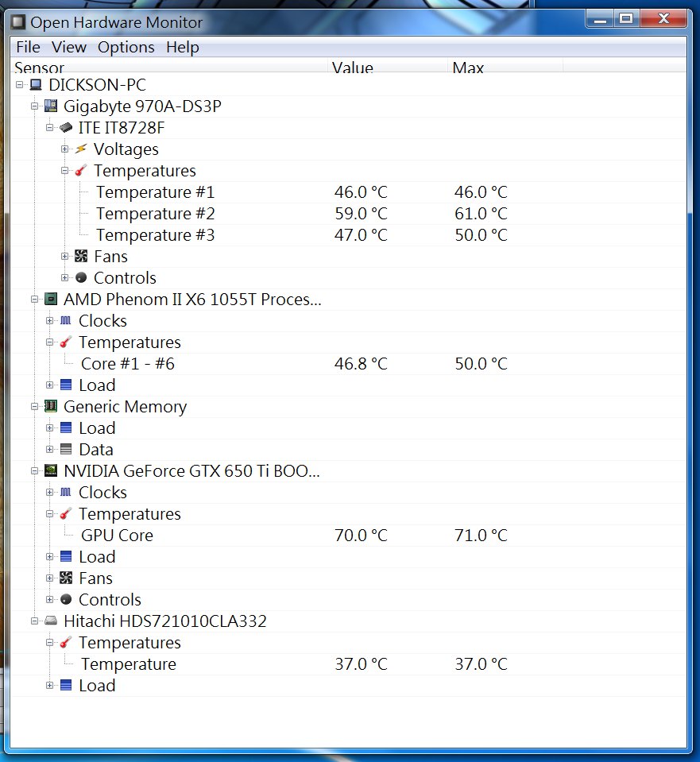This screenshot has height=762, width=700.
Task: Click the Sensor column header
Action: 168,66
